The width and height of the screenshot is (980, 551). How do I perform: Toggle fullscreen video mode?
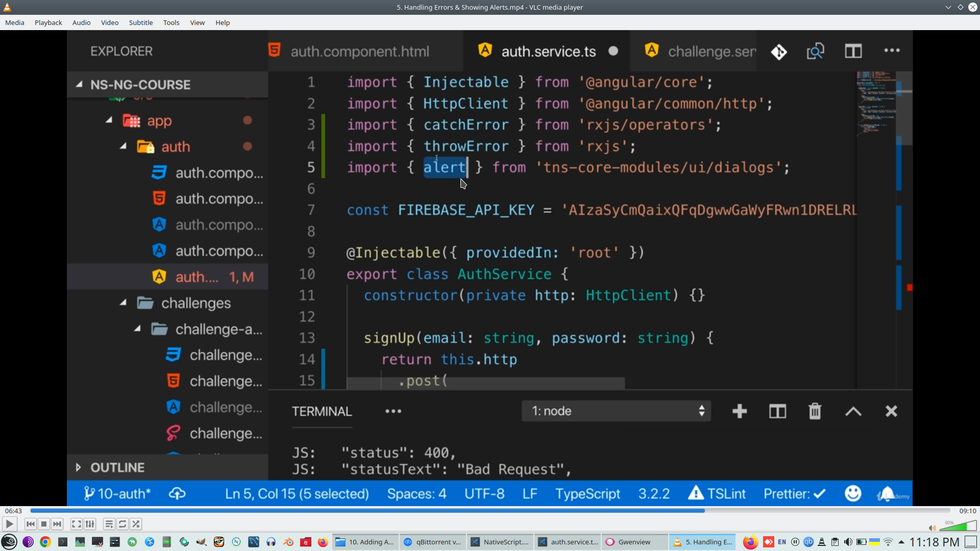[x=76, y=524]
